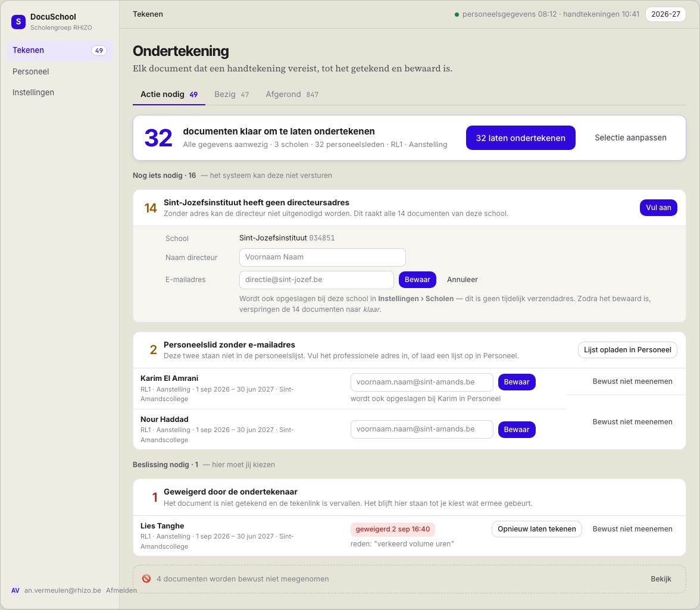700x610 pixels.
Task: Click the Afmelden link
Action: click(x=121, y=590)
